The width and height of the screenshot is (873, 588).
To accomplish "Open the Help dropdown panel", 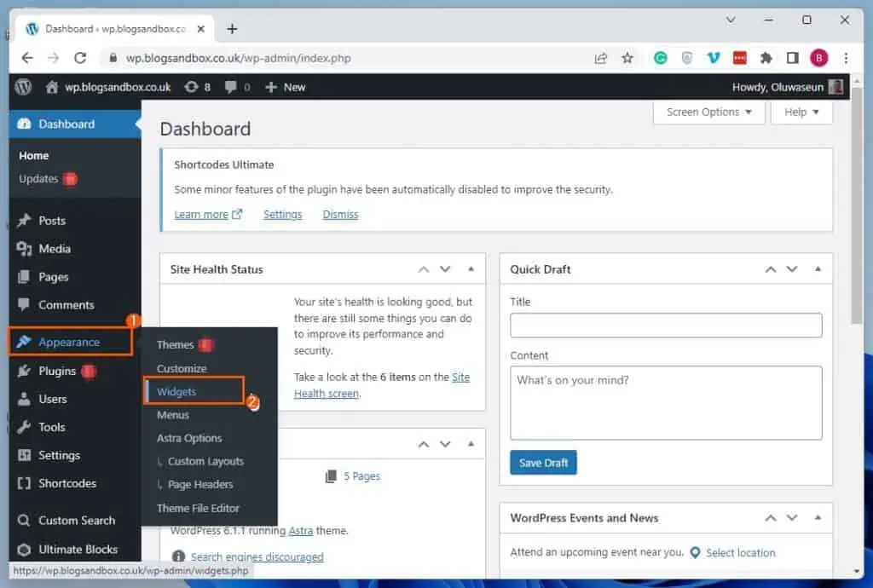I will pyautogui.click(x=801, y=112).
